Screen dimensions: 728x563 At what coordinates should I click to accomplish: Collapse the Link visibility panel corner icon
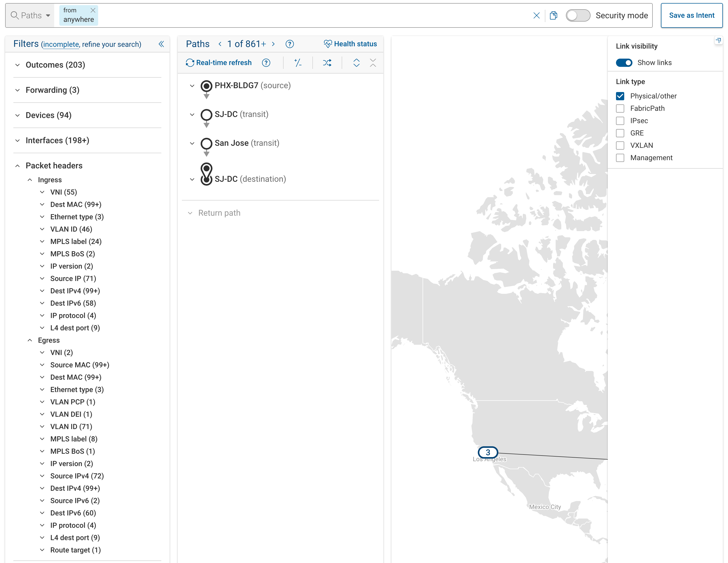tap(718, 41)
